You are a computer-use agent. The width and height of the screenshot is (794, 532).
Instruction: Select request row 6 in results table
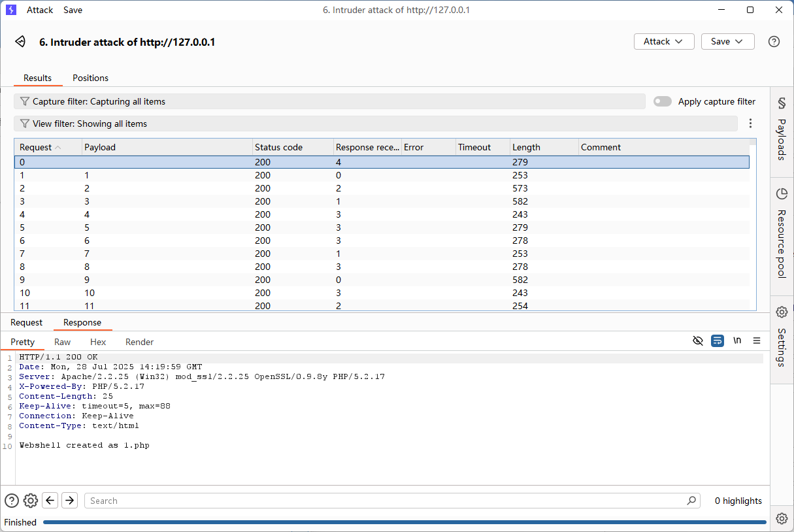pos(382,241)
